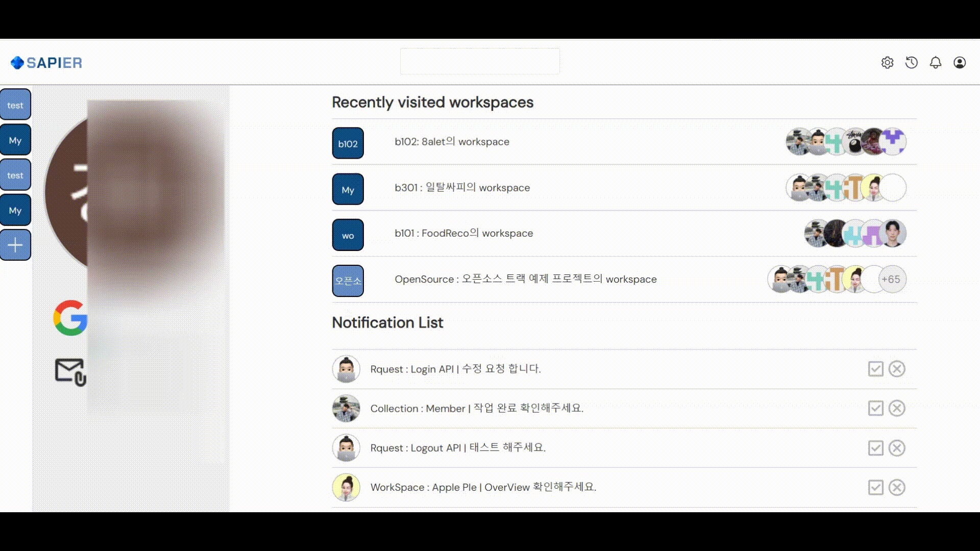This screenshot has height=551, width=980.
Task: Select the second My workspace tab
Action: pos(15,210)
